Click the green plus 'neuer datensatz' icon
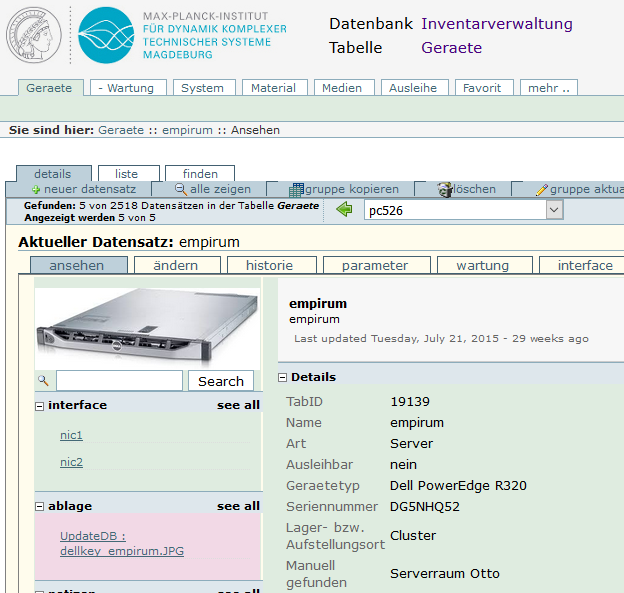Image resolution: width=624 pixels, height=593 pixels. pos(37,189)
